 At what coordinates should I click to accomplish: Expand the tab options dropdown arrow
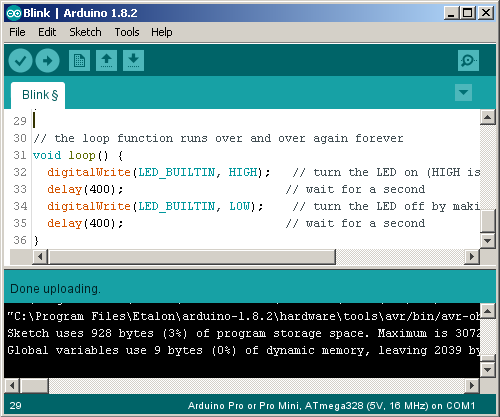pos(463,92)
